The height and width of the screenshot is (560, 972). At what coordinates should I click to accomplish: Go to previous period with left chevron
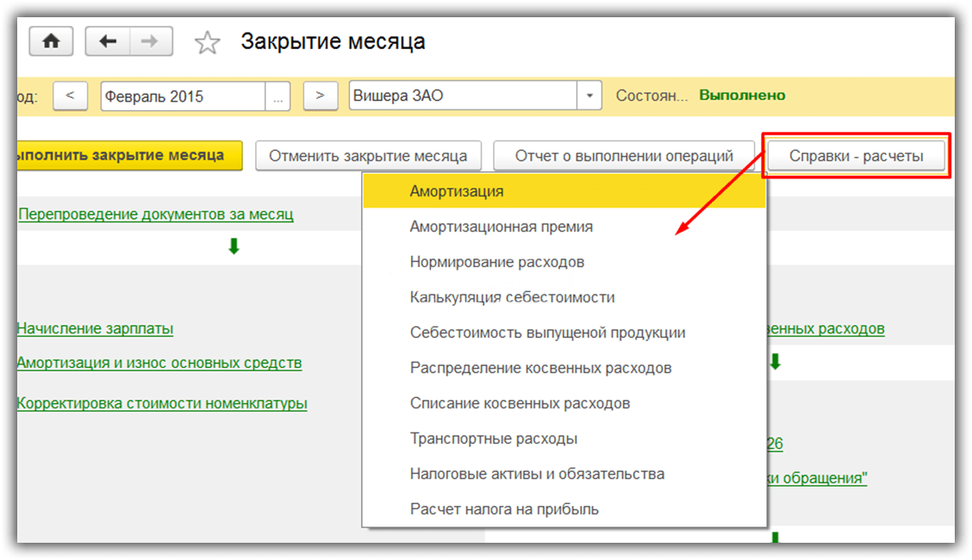pyautogui.click(x=71, y=96)
